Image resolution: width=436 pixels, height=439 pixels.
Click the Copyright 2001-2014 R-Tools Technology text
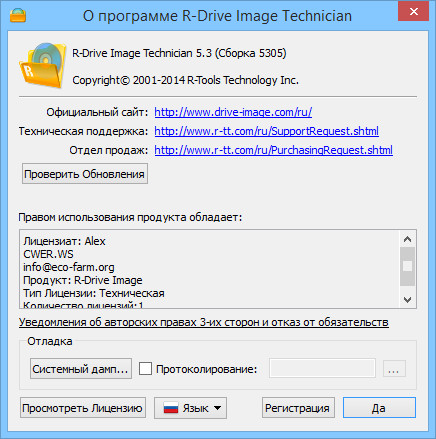coord(185,80)
